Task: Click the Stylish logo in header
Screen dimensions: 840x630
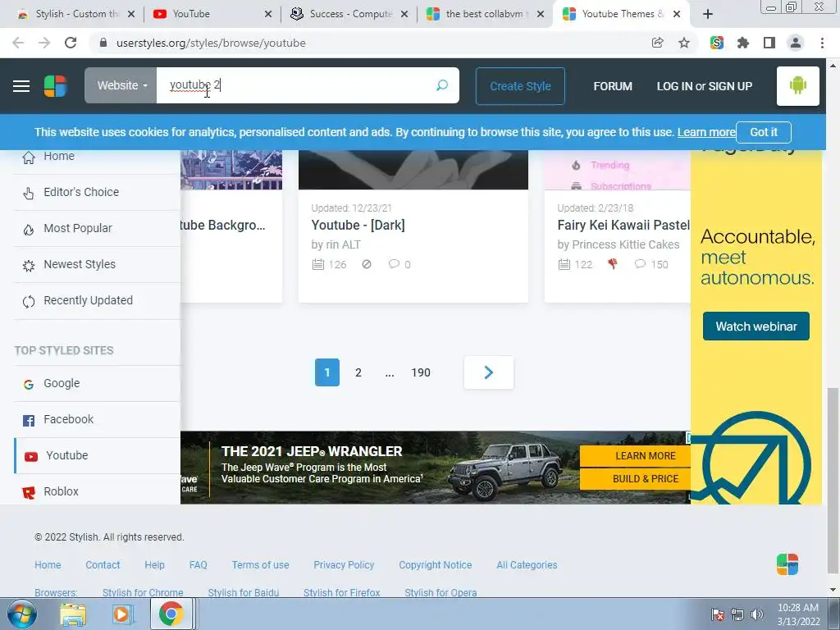Action: point(55,85)
